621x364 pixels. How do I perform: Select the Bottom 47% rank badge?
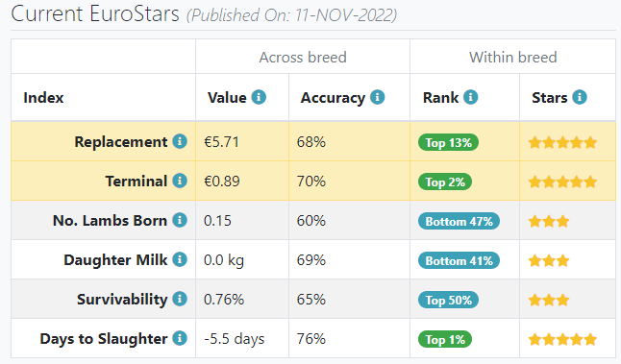tap(459, 221)
